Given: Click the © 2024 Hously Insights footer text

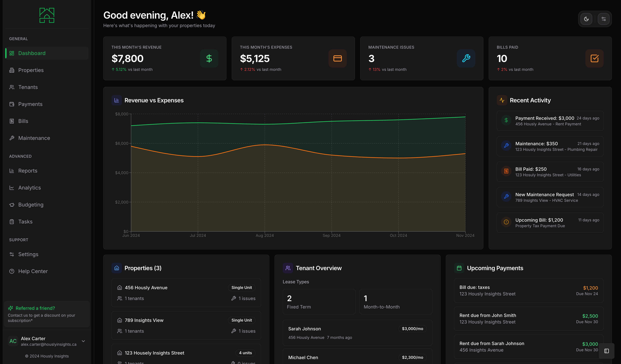Looking at the screenshot, I should click(47, 356).
